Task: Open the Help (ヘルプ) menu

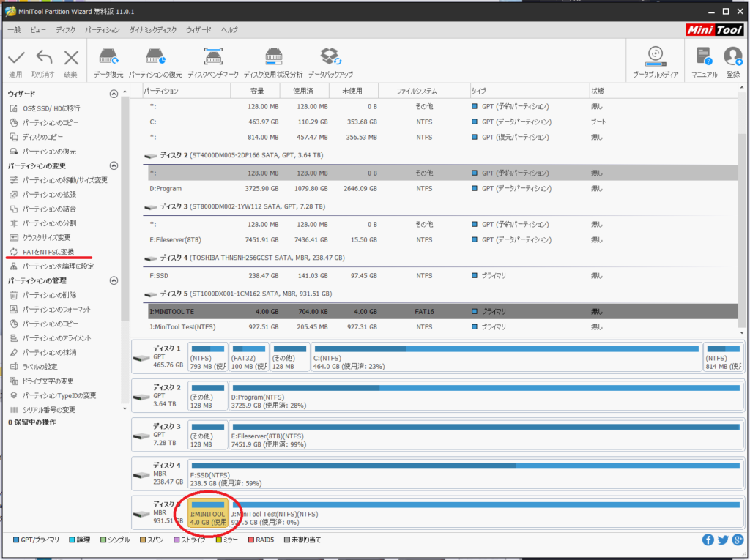Action: click(229, 30)
